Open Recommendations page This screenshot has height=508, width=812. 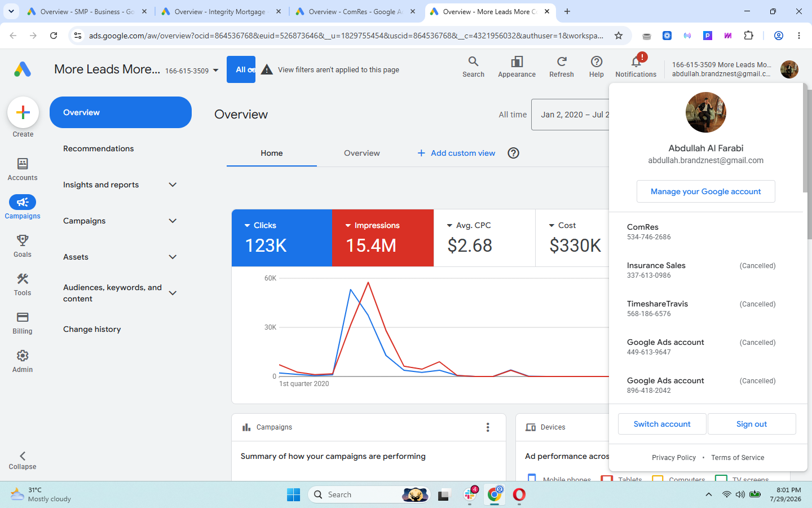click(99, 148)
